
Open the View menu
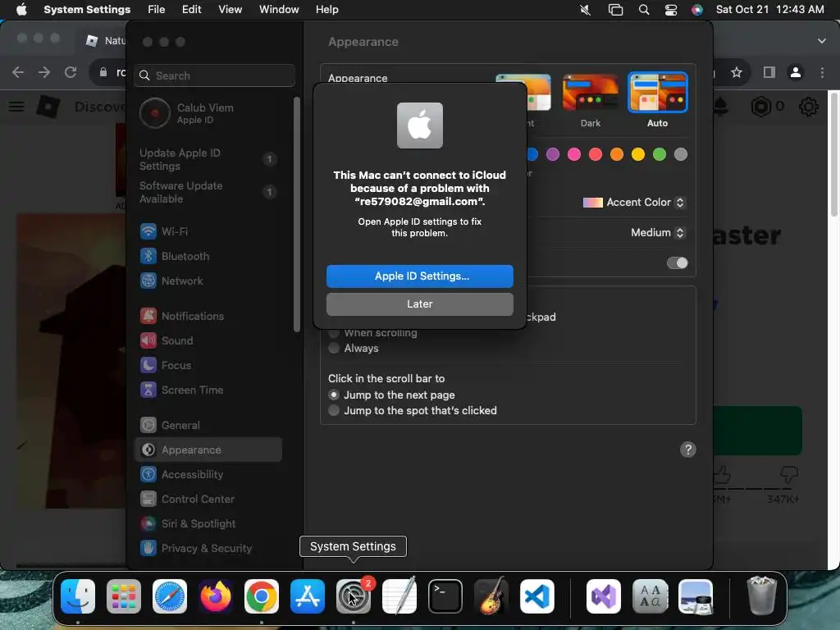tap(230, 10)
